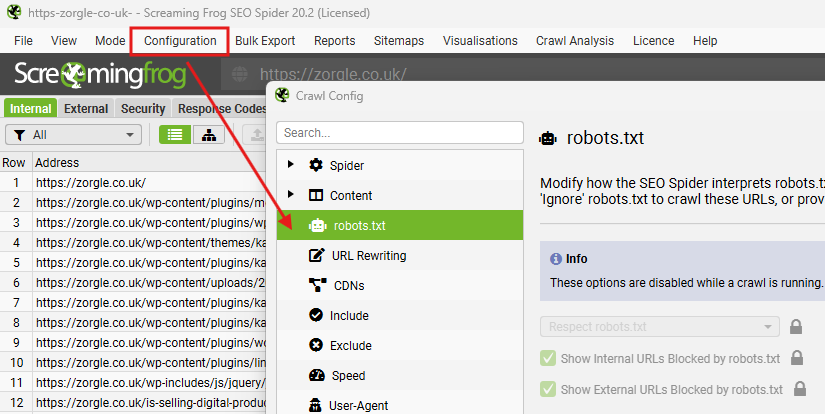Screen dimensions: 825x414
Task: Click the Info circle icon
Action: point(556,259)
